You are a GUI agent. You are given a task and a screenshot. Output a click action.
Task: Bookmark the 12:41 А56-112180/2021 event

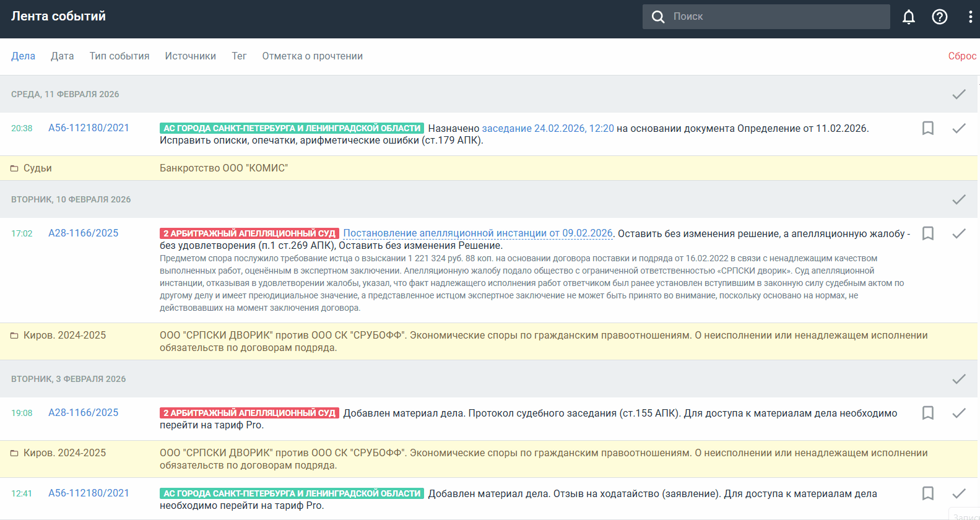927,493
